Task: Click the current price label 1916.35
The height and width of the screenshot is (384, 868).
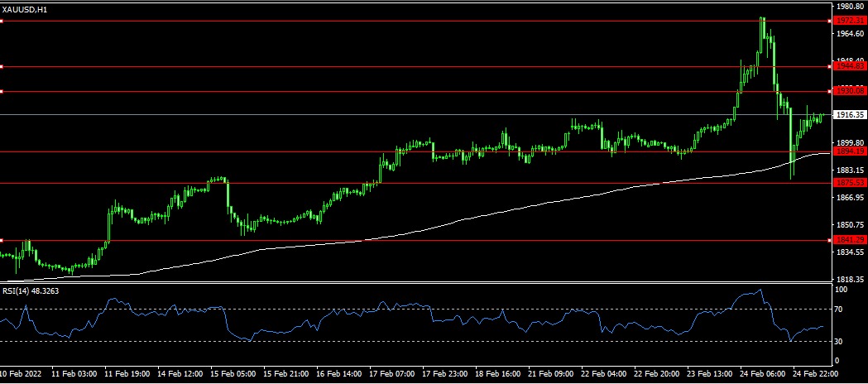Action: click(x=851, y=115)
